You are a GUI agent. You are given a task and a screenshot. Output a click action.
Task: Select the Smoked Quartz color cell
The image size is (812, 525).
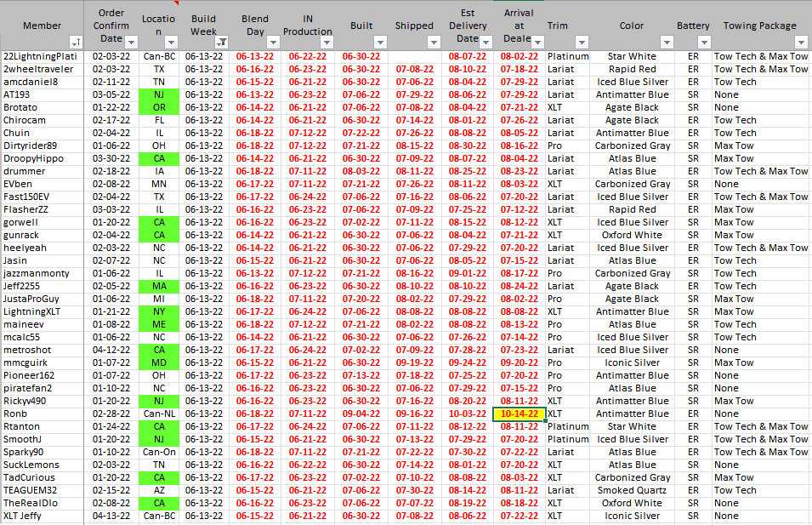(632, 490)
